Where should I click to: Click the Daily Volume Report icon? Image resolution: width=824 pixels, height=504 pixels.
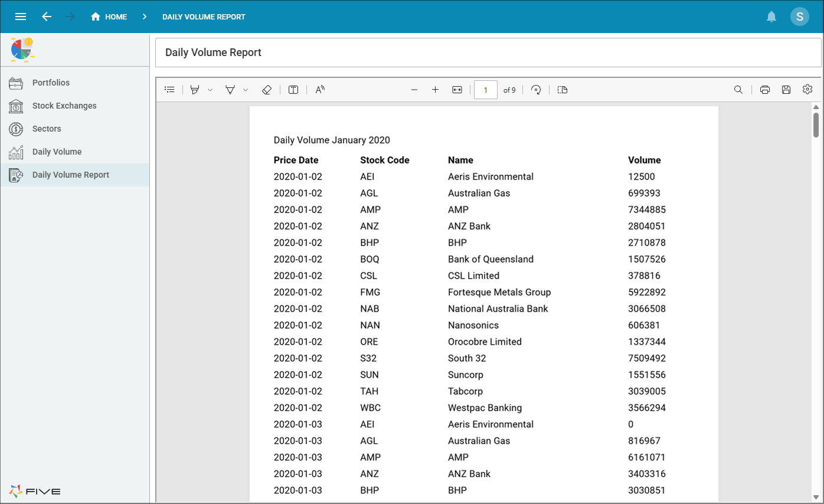[16, 175]
